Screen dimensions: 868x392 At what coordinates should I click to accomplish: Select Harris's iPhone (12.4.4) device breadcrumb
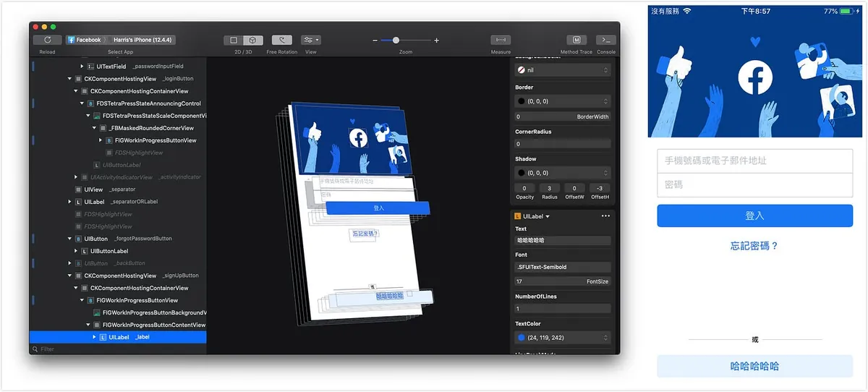click(x=142, y=41)
